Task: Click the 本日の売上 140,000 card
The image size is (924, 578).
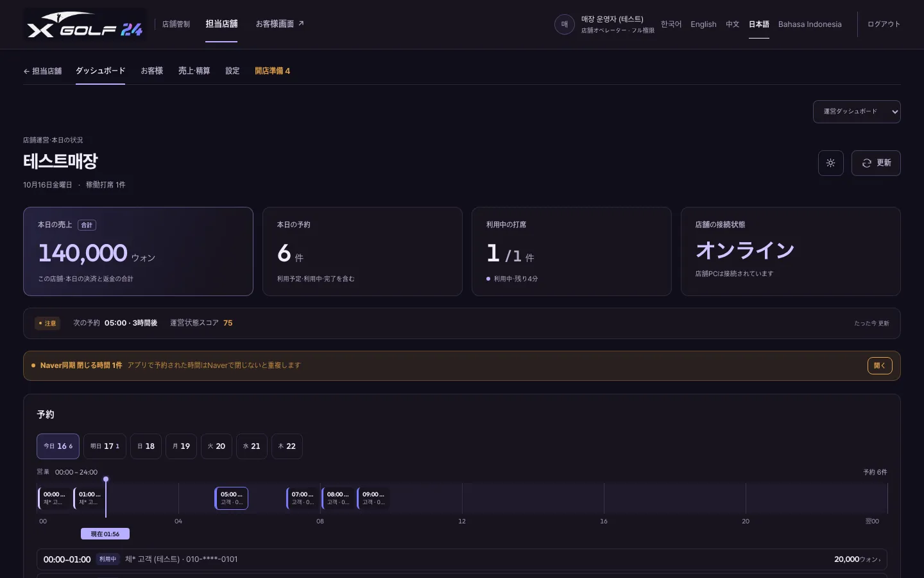Action: [138, 251]
